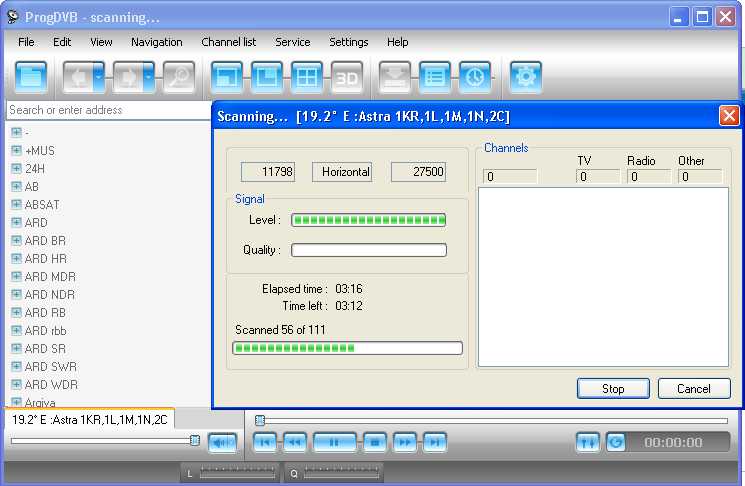
Task: Expand the AB channel group
Action: pos(16,187)
